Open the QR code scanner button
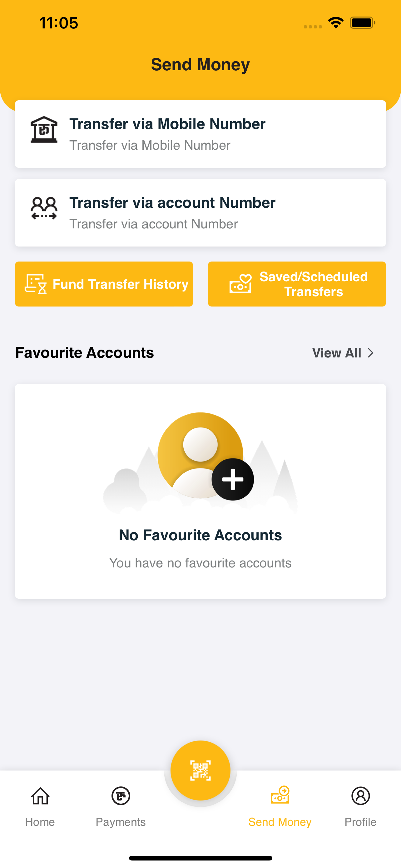Viewport: 401px width, 868px height. [x=200, y=770]
